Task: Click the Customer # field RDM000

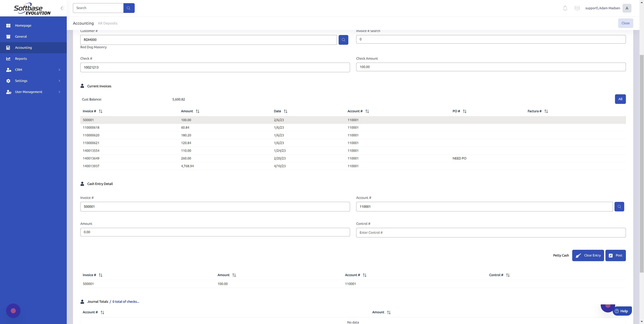Action: click(x=208, y=40)
